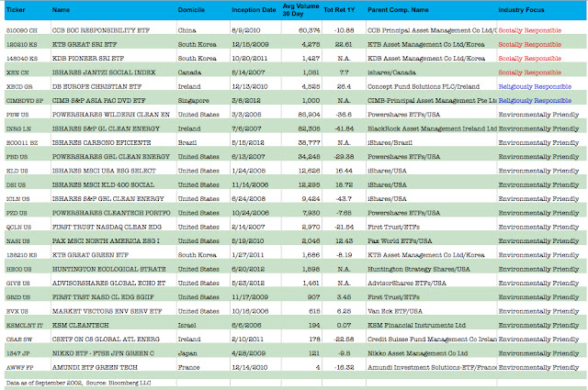The image size is (588, 390).
Task: Select CIMB S&P ASIA PAC DVD ETF
Action: pyautogui.click(x=98, y=100)
